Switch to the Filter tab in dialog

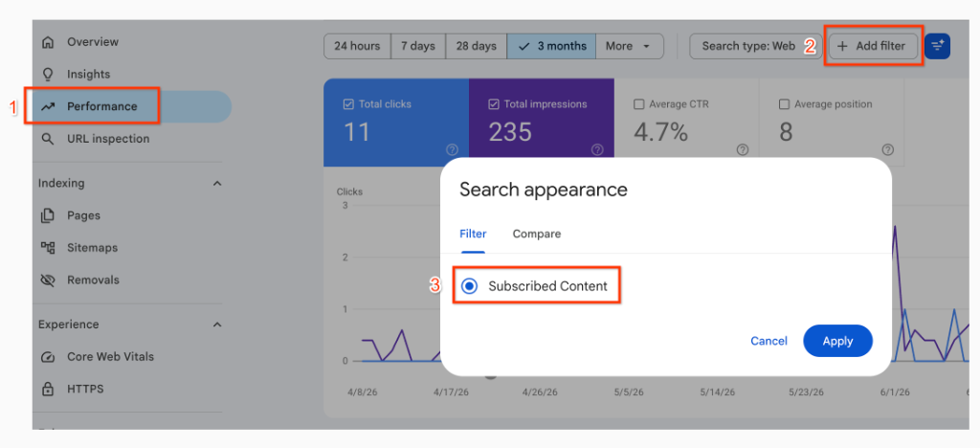tap(473, 235)
